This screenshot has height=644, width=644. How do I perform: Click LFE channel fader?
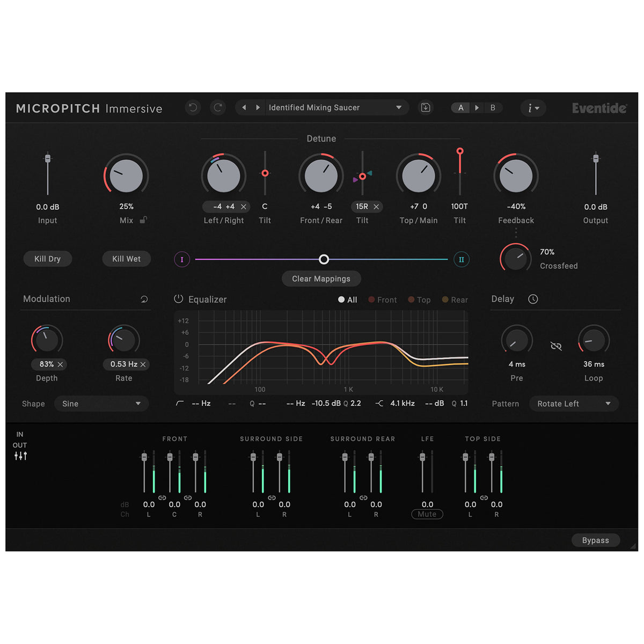422,457
